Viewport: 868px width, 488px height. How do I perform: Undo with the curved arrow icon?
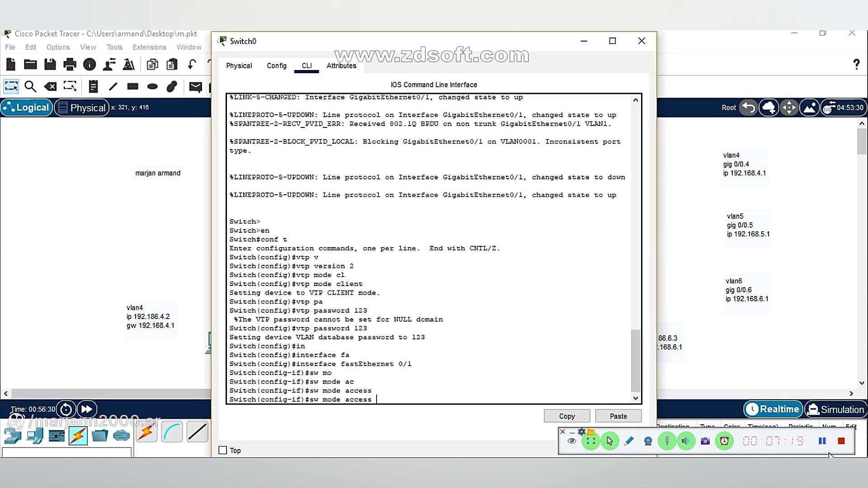(x=192, y=65)
